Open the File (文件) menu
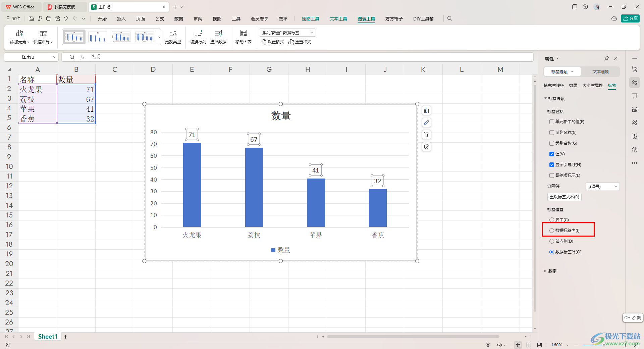Screen dimensions: 644x349 click(x=13, y=19)
